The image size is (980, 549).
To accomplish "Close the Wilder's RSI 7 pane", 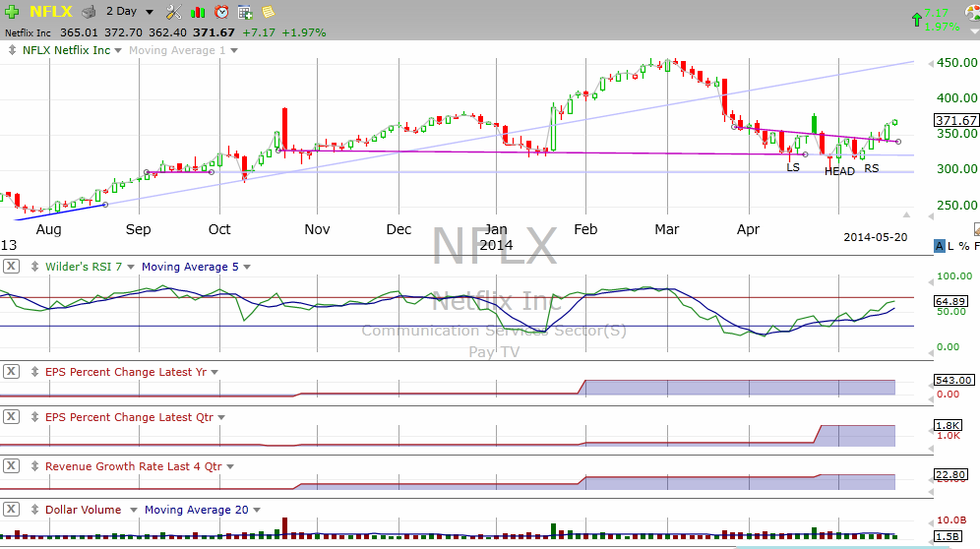I will click(x=11, y=266).
